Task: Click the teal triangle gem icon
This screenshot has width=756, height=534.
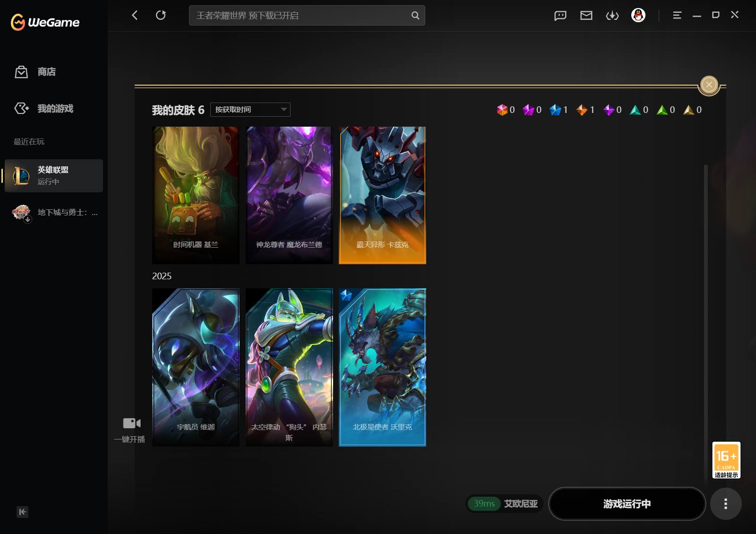Action: pos(636,110)
